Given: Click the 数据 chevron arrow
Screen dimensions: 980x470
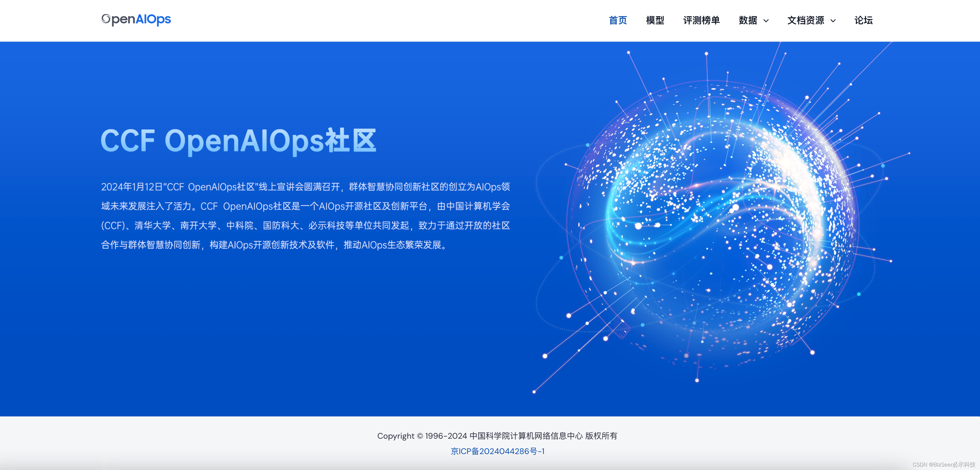Looking at the screenshot, I should coord(766,21).
